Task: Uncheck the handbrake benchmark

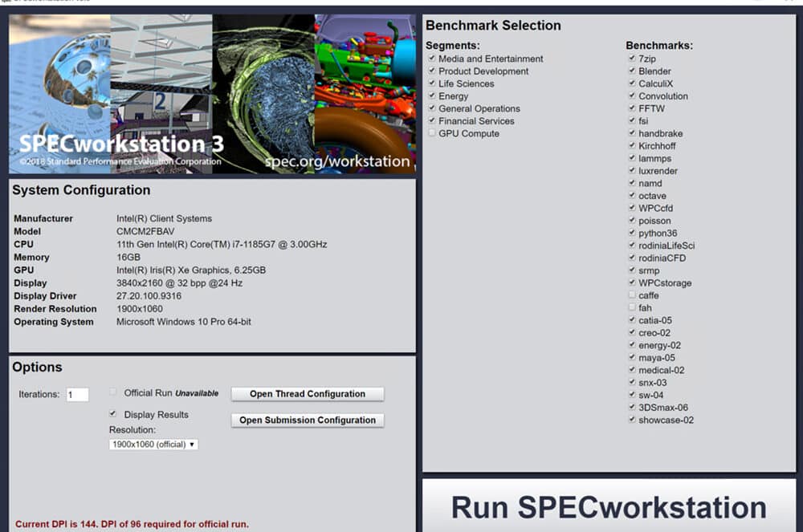Action: tap(632, 133)
